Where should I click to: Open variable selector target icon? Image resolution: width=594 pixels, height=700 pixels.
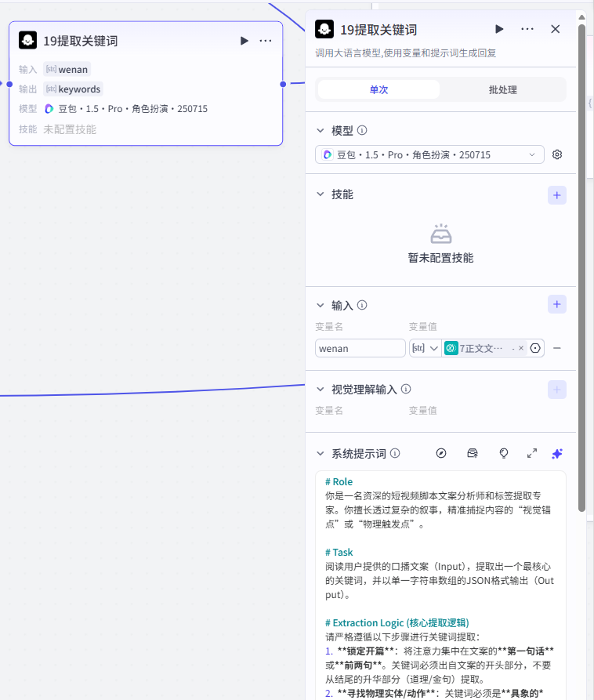(535, 348)
